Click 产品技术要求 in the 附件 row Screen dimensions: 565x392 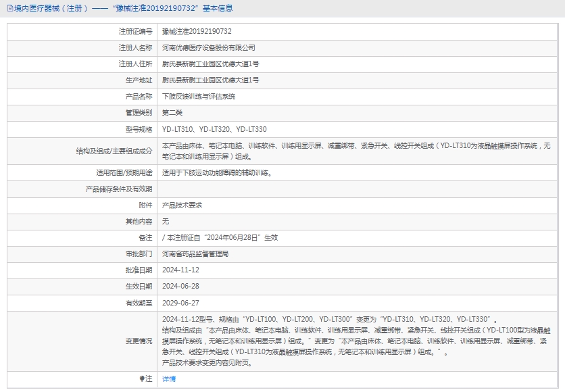pos(182,205)
